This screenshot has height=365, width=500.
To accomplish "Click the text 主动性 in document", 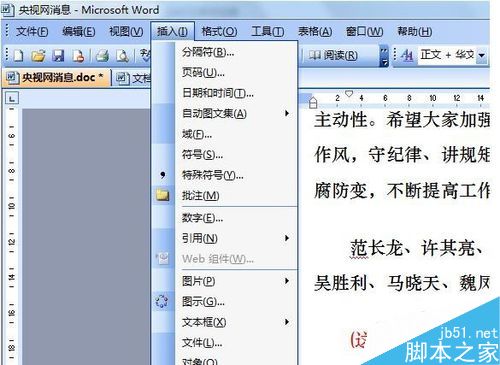I will pyautogui.click(x=341, y=120).
